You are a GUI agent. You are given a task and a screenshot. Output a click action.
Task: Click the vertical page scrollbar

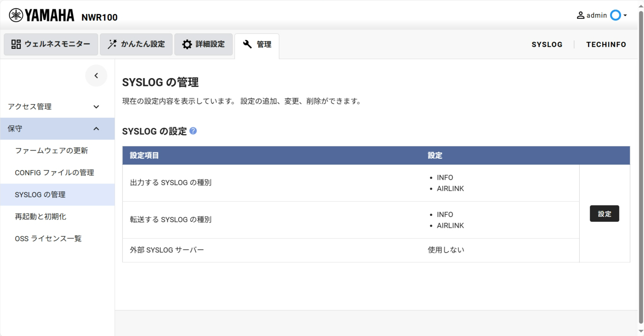641,165
